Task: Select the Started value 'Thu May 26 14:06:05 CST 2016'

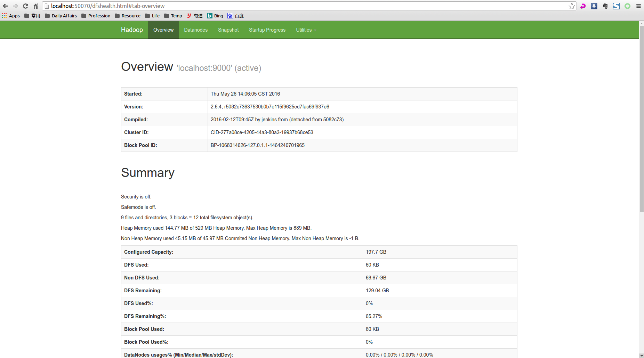Action: (x=245, y=94)
